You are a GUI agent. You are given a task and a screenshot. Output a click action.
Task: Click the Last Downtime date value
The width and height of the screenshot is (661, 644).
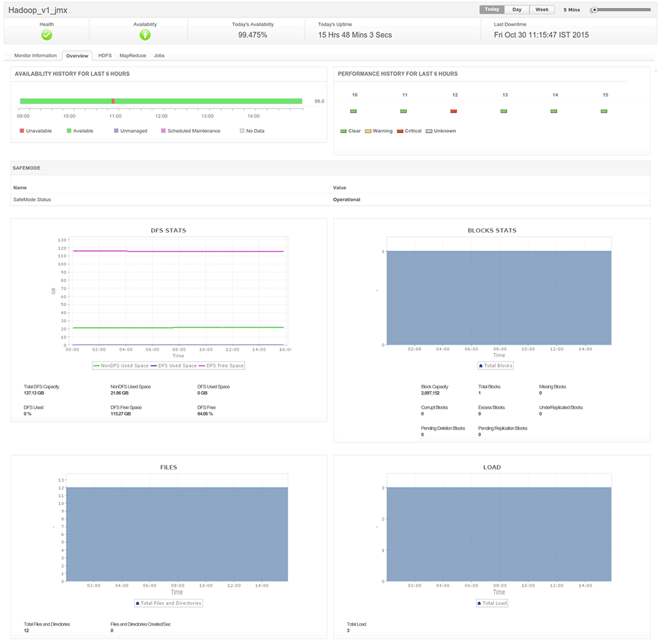click(541, 35)
